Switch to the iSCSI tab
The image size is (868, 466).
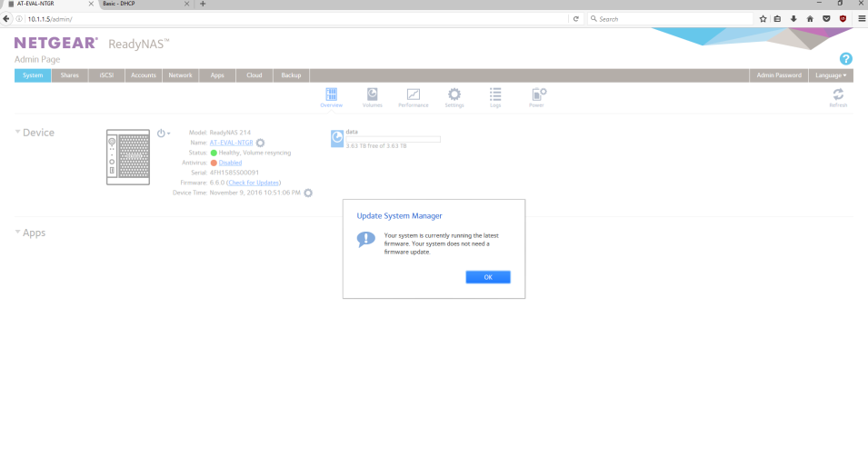pyautogui.click(x=106, y=75)
